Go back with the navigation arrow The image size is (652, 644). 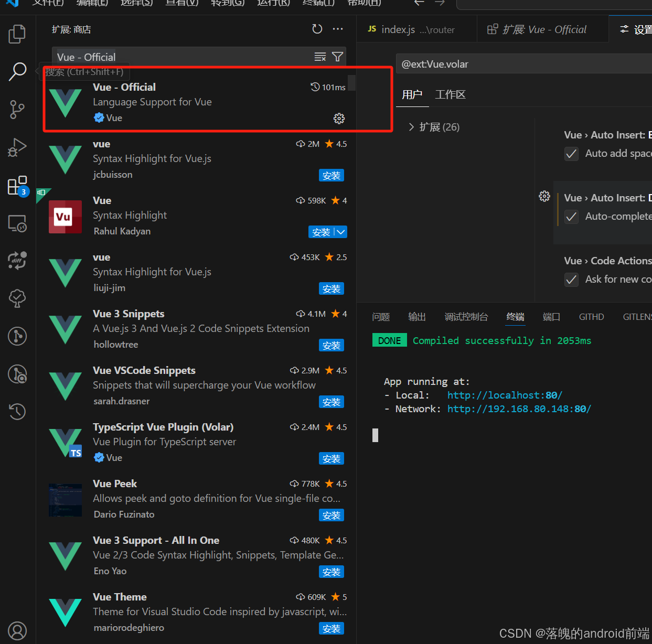click(x=419, y=3)
